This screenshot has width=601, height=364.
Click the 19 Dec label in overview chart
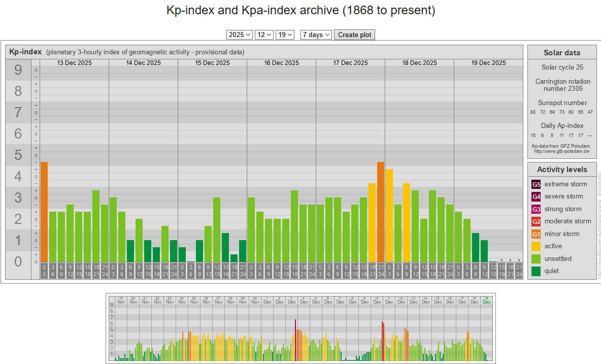(486, 300)
